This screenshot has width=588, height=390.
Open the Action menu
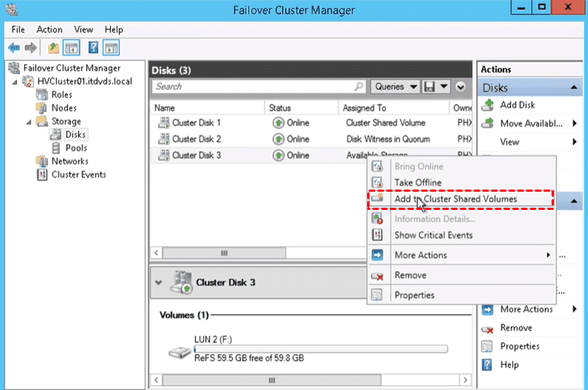tap(50, 30)
